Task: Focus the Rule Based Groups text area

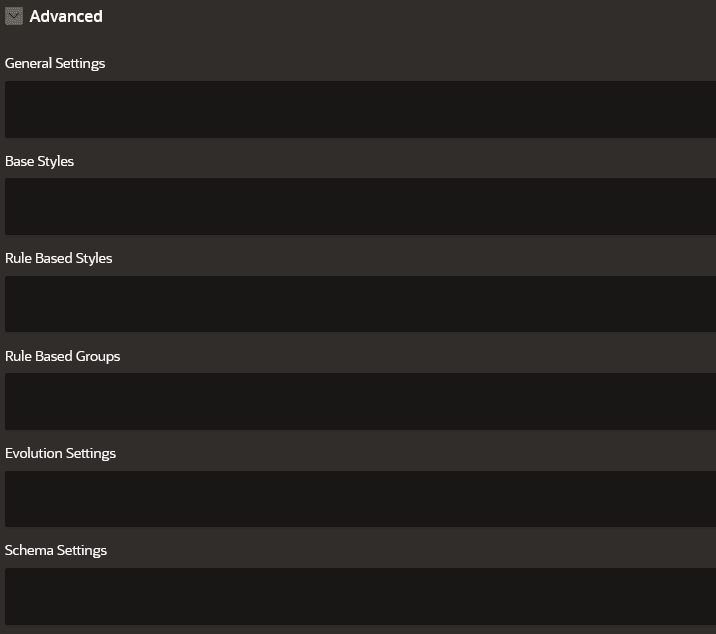Action: [360, 402]
